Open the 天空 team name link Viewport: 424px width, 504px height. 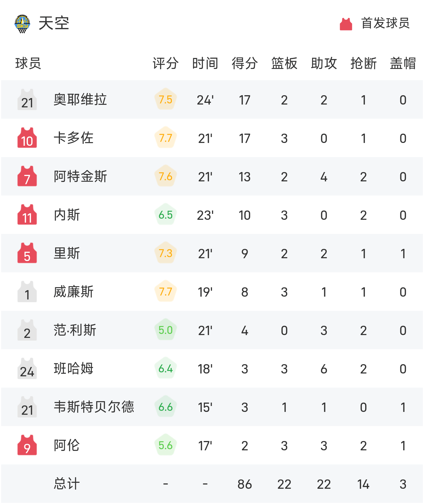[54, 23]
